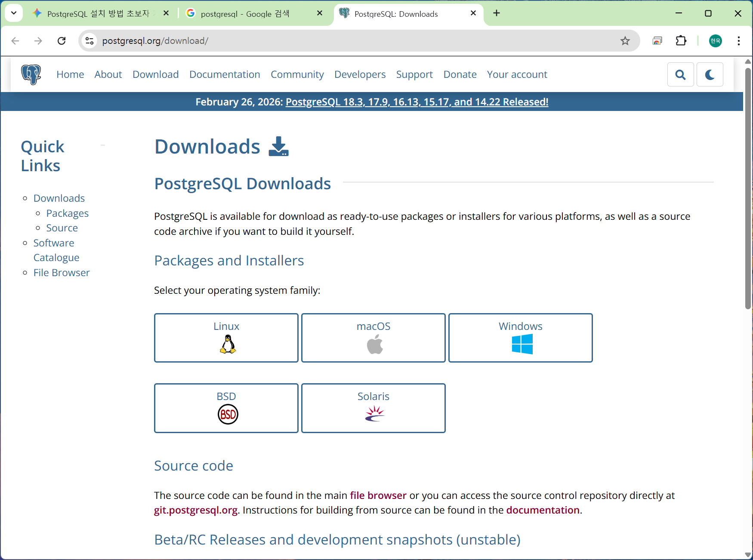The width and height of the screenshot is (753, 560).
Task: Choose the Windows logo download card
Action: click(521, 338)
